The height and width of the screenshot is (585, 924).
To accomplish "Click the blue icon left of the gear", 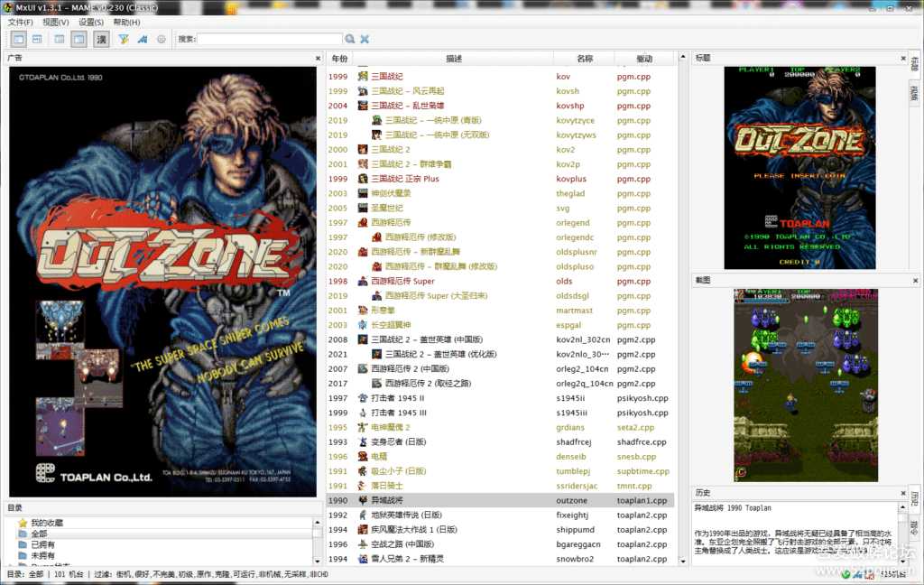I will (143, 39).
